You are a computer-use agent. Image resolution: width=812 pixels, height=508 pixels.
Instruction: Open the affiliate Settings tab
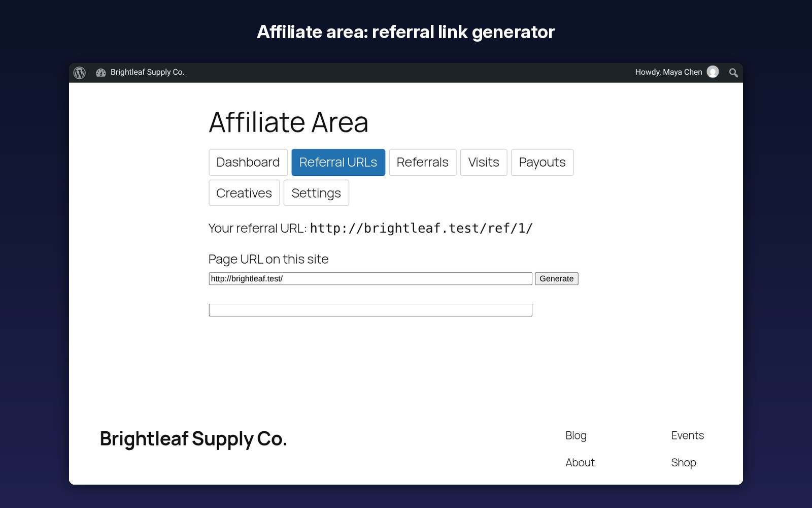point(316,193)
